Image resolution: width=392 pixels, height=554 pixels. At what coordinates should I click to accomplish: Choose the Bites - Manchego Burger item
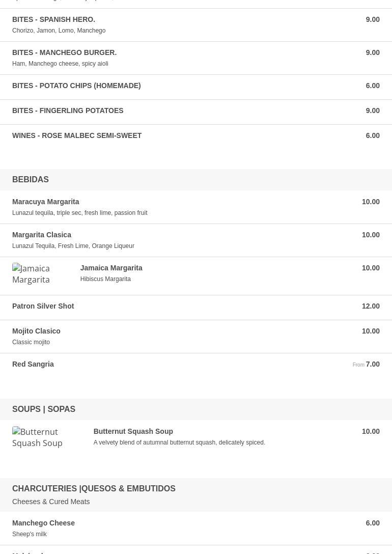click(x=196, y=58)
